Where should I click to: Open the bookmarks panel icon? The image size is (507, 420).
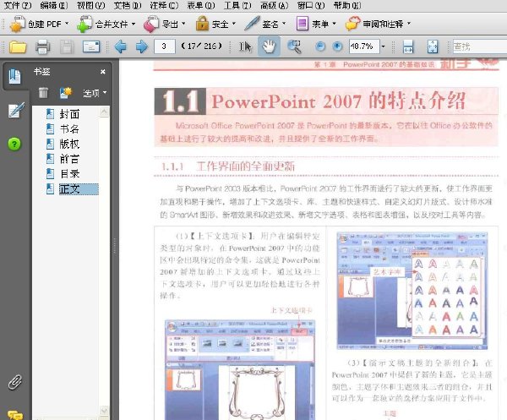click(14, 76)
